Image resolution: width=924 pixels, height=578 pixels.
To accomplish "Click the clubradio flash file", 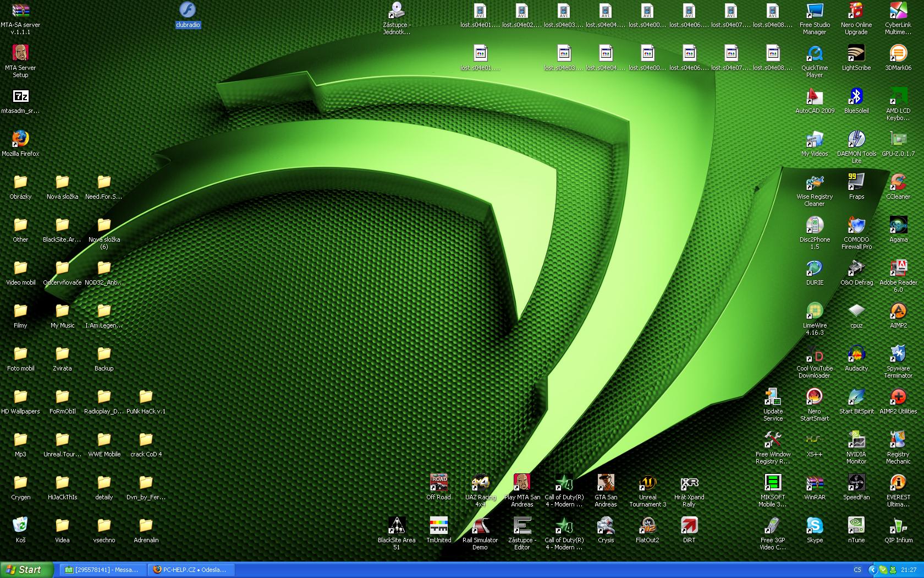I will (x=188, y=10).
